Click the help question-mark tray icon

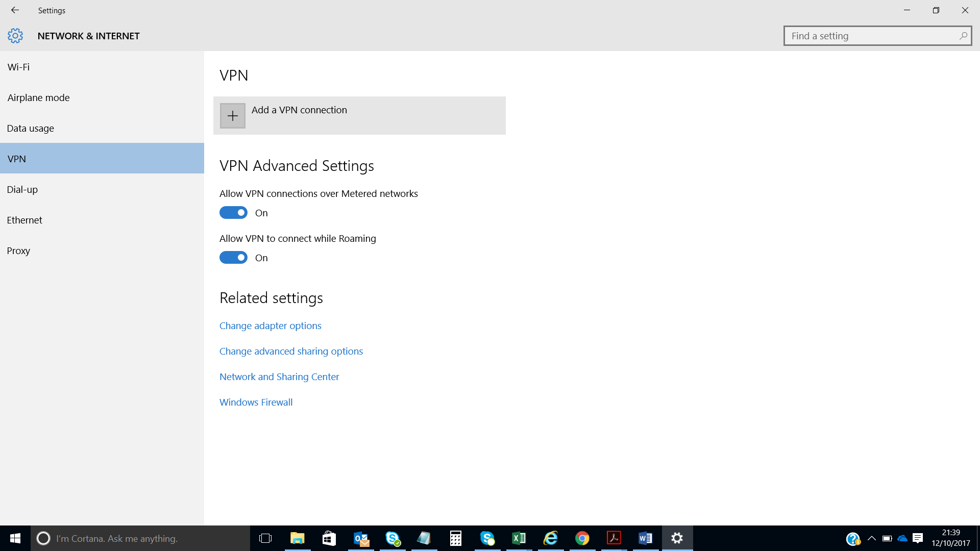tap(853, 539)
